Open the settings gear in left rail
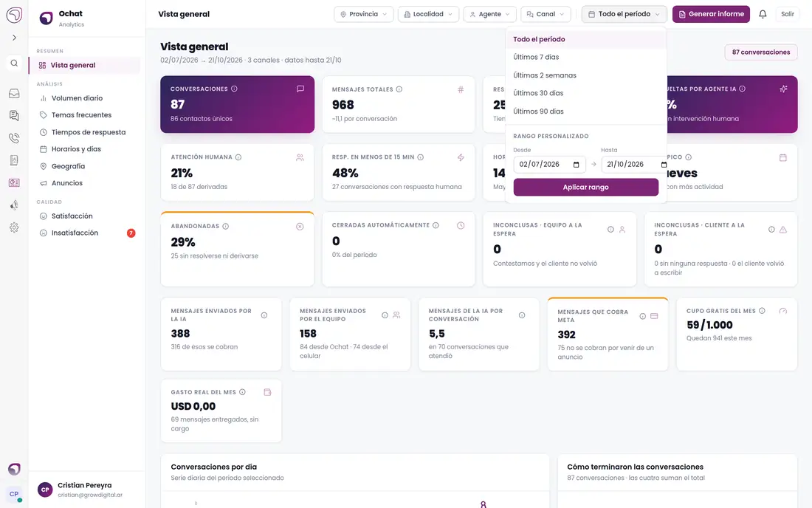812x508 pixels. click(x=14, y=227)
